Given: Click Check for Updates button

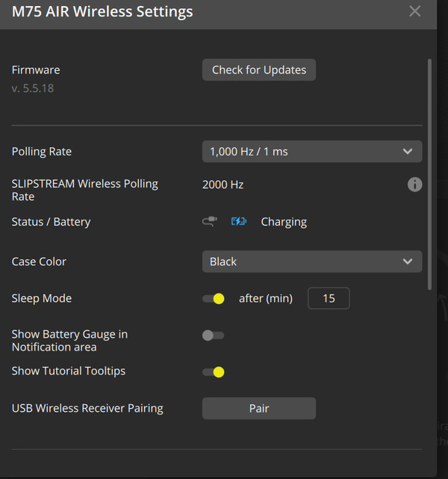Looking at the screenshot, I should [x=259, y=70].
